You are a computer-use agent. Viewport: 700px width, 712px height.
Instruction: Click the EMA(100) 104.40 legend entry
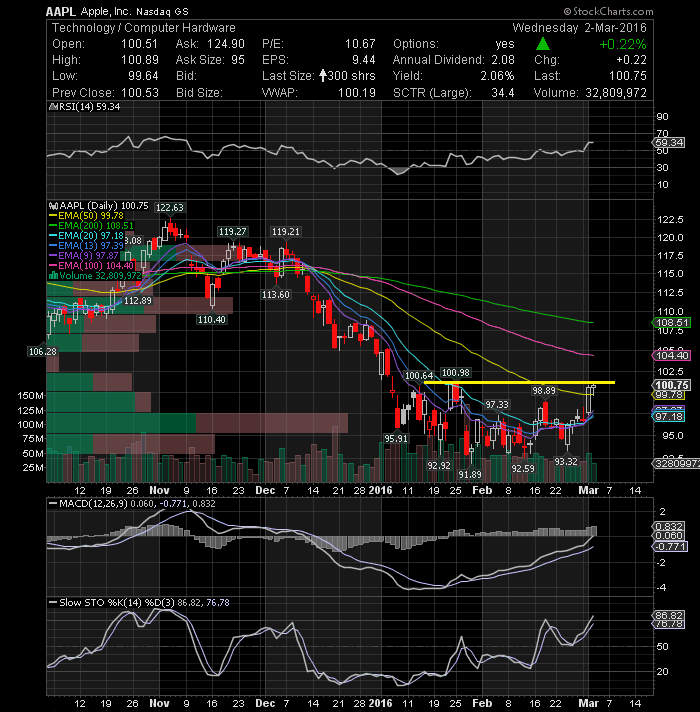pyautogui.click(x=91, y=266)
